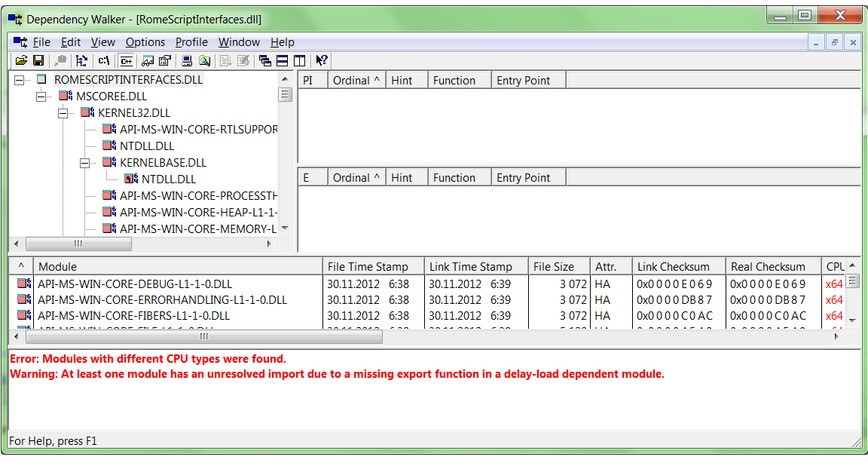
Task: Click the Save toolbar icon
Action: pos(38,61)
